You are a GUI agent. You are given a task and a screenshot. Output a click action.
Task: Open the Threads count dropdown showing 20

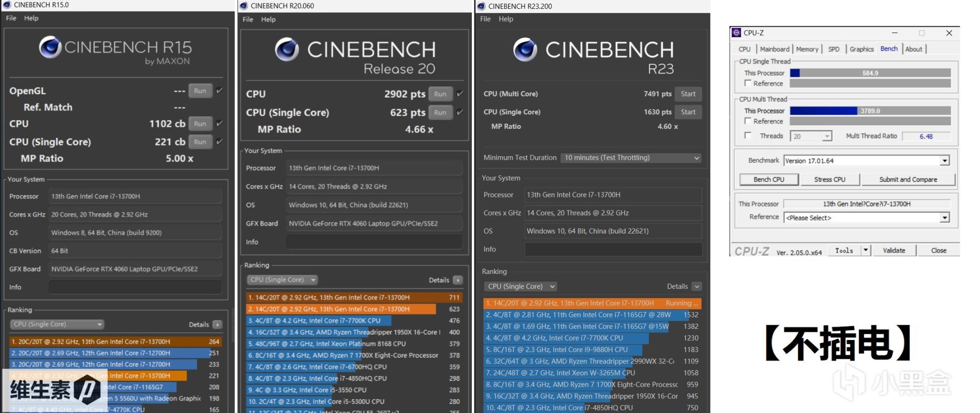point(811,136)
